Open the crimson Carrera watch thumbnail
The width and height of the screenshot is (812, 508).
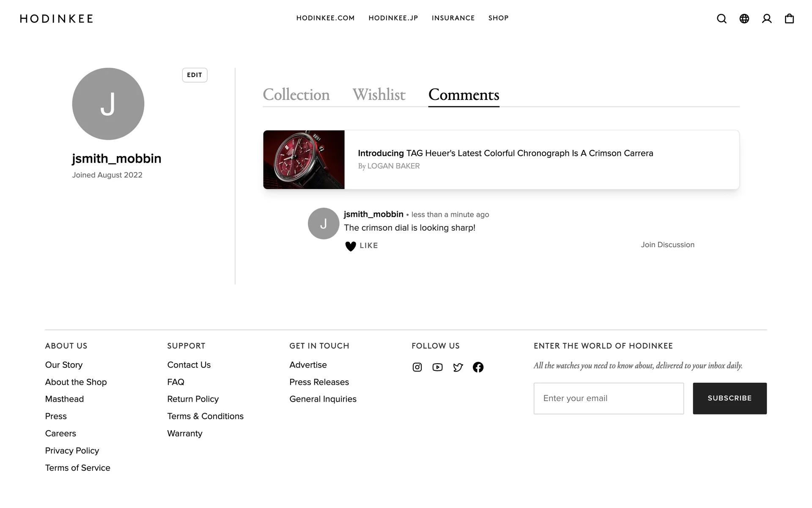coord(304,160)
